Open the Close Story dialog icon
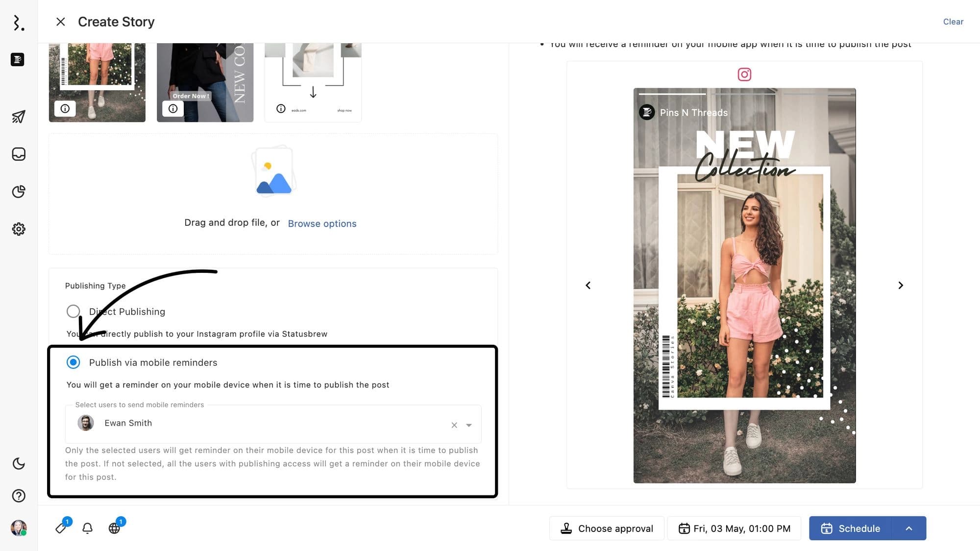 pos(60,22)
